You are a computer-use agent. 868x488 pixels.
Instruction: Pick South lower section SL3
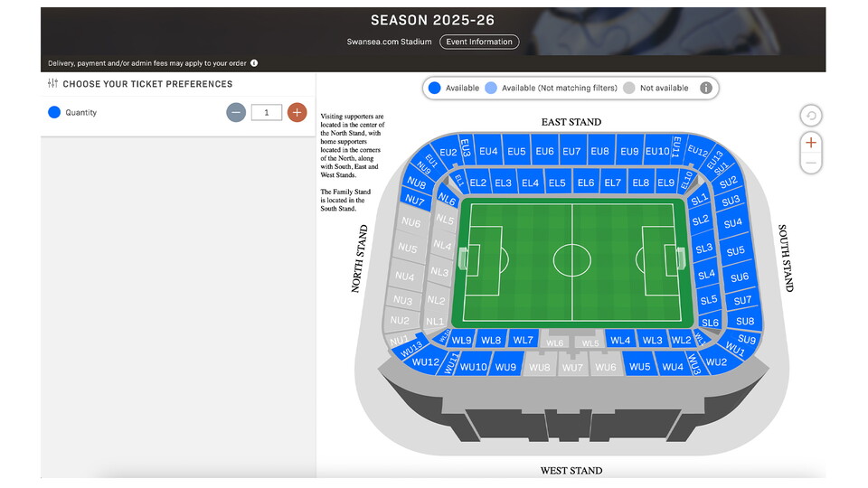(703, 248)
